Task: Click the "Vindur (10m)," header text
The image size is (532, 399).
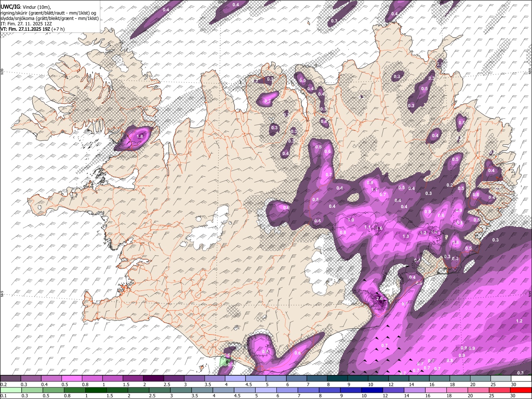Action: tap(37, 7)
